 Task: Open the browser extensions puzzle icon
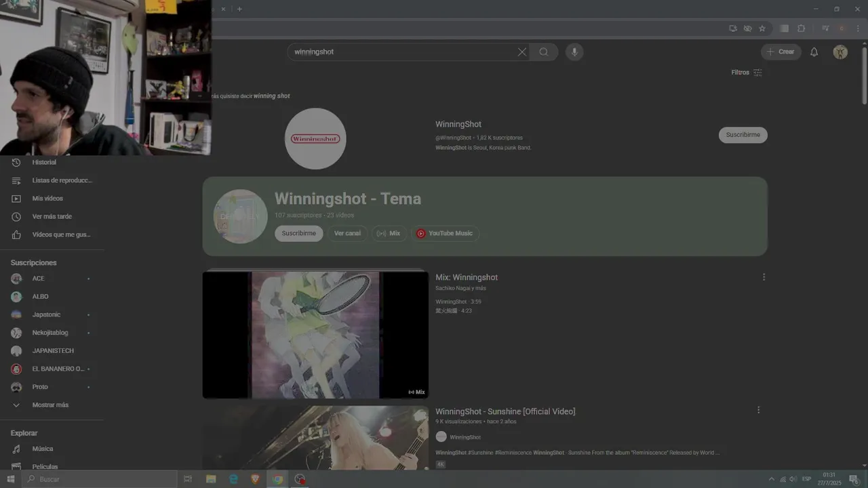pos(801,28)
